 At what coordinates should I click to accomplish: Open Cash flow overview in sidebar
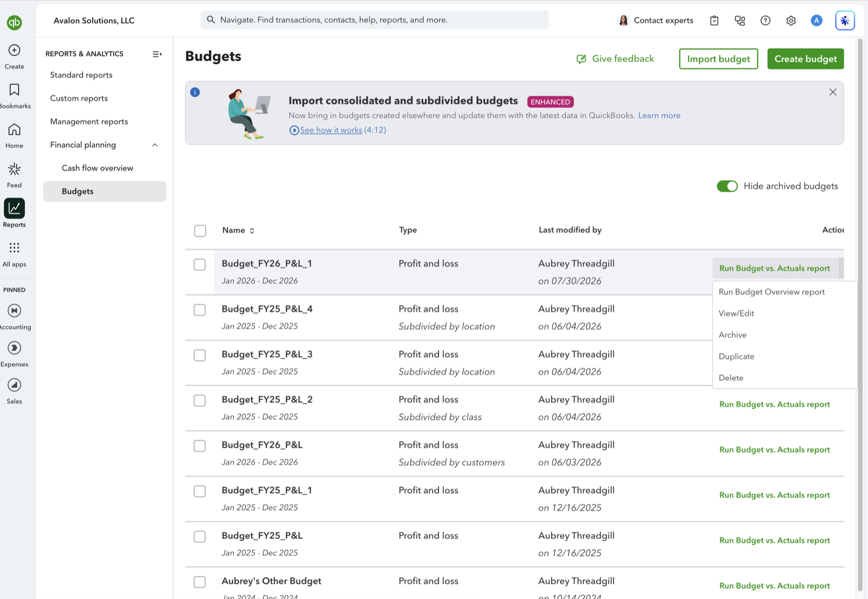pos(97,168)
